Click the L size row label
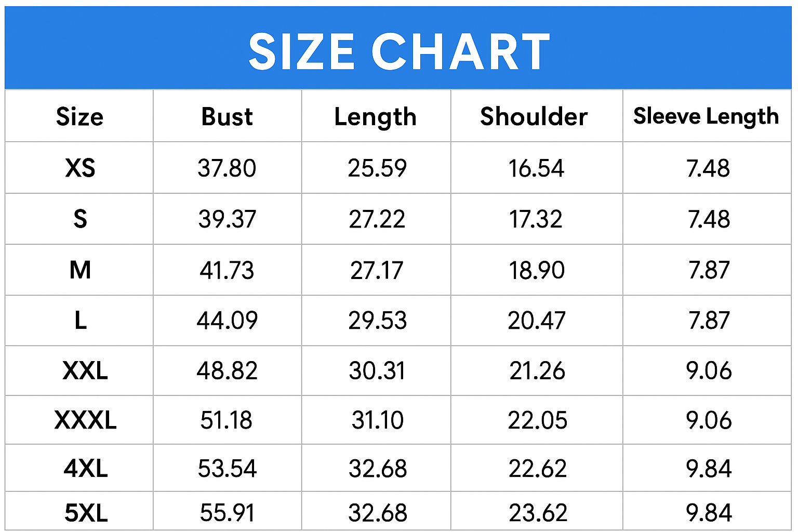 click(x=80, y=320)
